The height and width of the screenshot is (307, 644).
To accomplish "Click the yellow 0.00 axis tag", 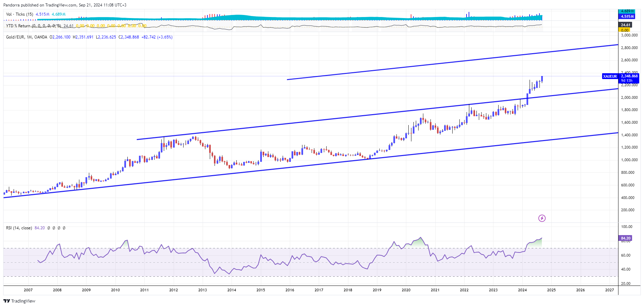I will pyautogui.click(x=624, y=30).
